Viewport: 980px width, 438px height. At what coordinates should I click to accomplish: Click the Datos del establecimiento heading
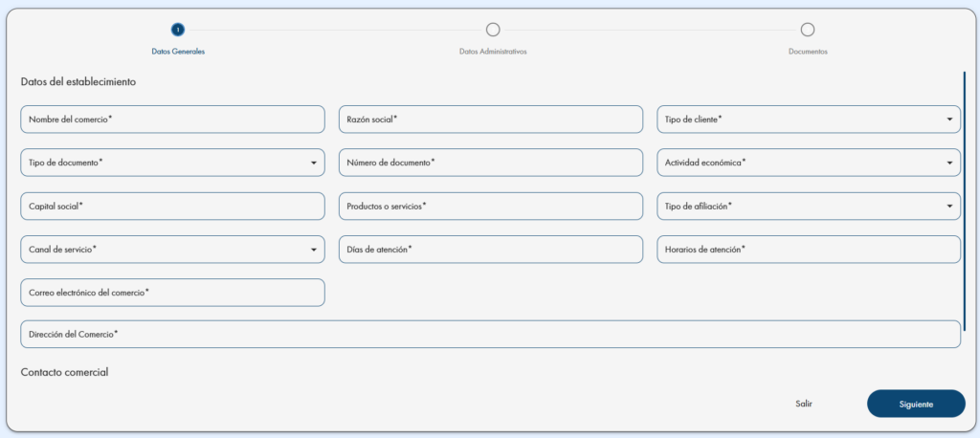click(78, 82)
